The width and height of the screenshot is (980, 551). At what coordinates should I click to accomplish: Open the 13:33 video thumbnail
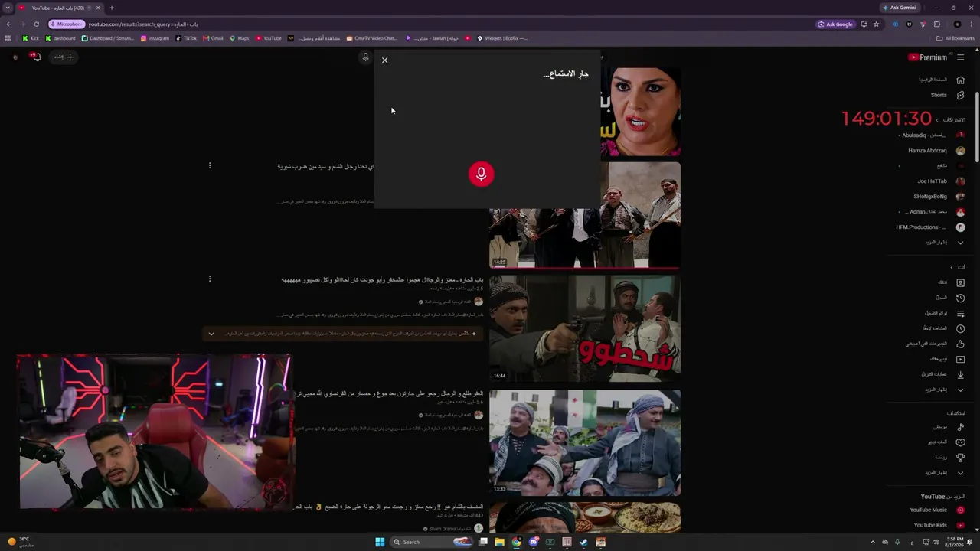click(x=585, y=442)
